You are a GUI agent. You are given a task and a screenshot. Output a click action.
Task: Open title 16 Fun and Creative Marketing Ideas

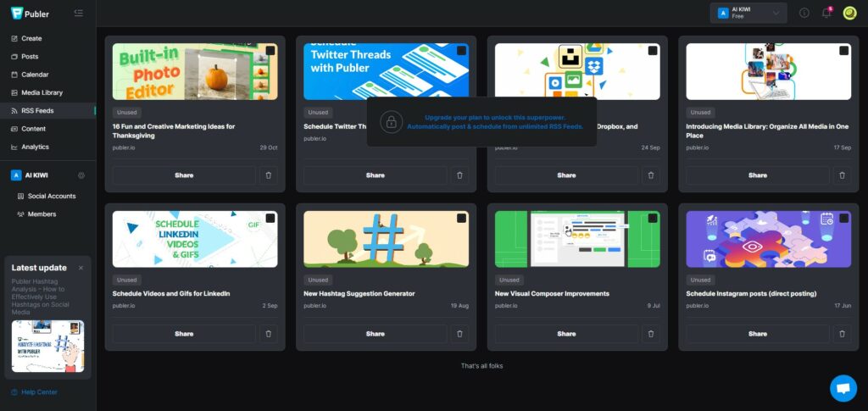[174, 131]
